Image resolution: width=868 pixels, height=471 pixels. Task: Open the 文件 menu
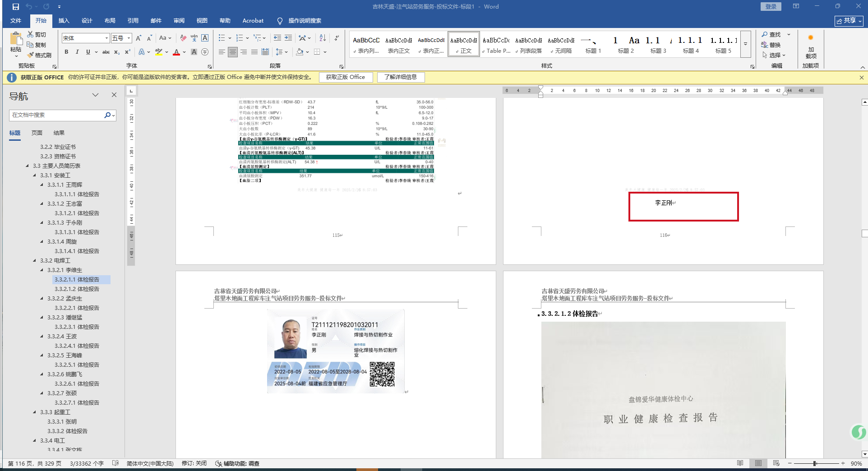pos(16,21)
